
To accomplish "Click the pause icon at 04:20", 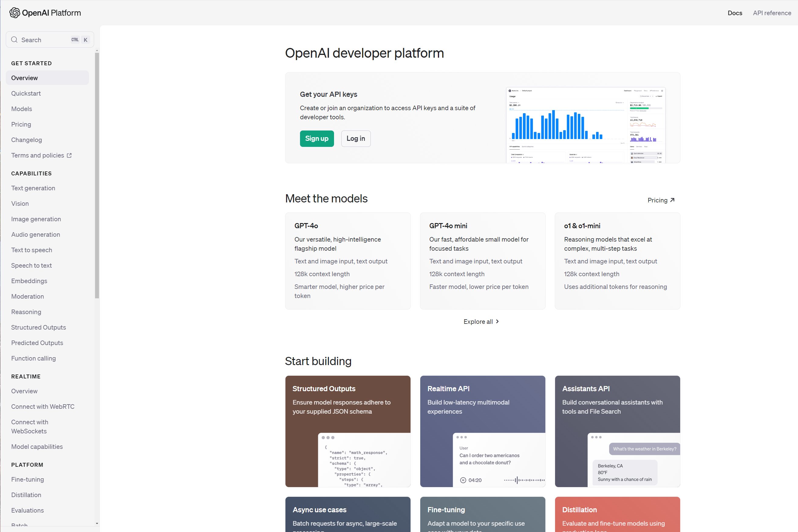I will pyautogui.click(x=463, y=480).
